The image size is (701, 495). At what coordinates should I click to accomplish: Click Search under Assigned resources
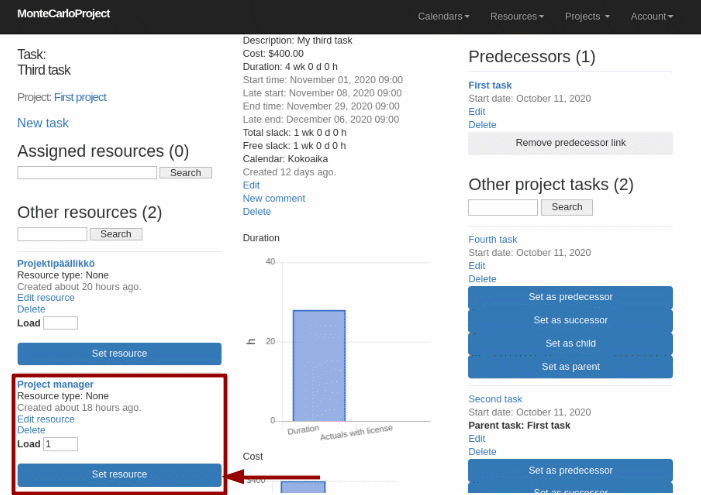(185, 173)
